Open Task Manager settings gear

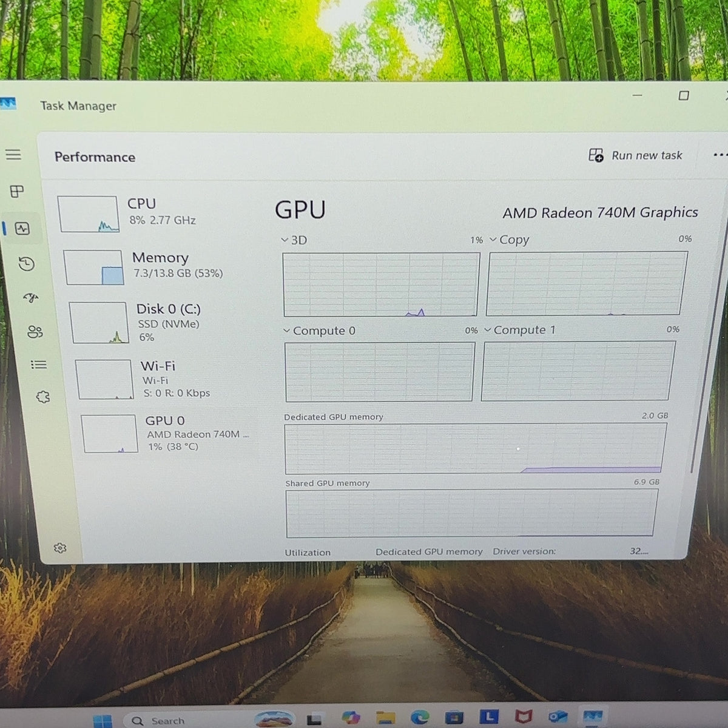pyautogui.click(x=60, y=548)
